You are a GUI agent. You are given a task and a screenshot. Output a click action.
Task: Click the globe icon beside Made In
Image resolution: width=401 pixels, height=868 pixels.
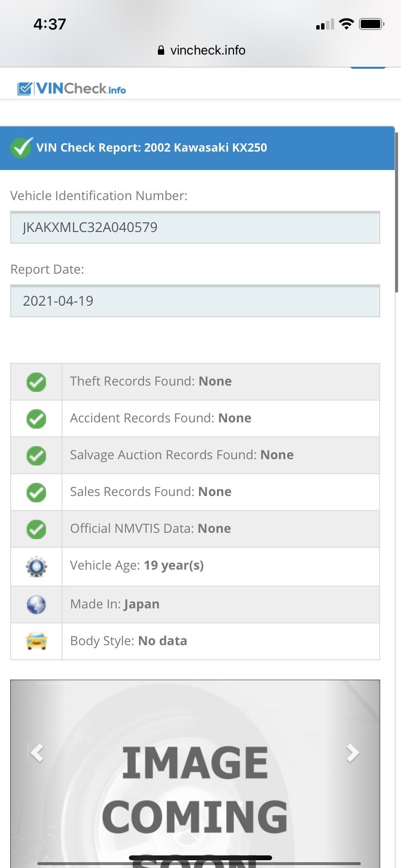click(36, 604)
